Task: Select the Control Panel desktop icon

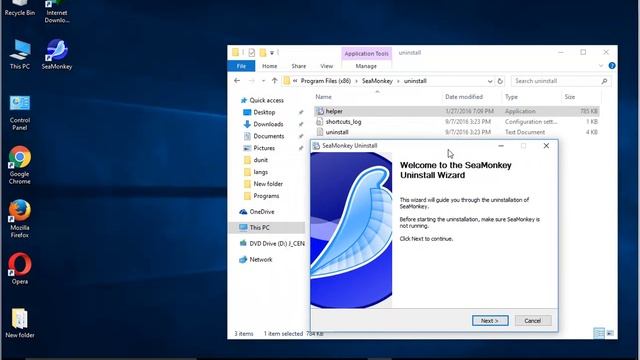Action: coord(20,113)
